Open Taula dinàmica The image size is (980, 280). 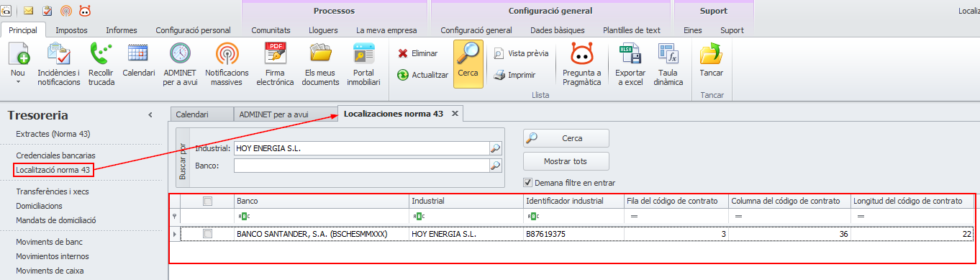point(668,65)
